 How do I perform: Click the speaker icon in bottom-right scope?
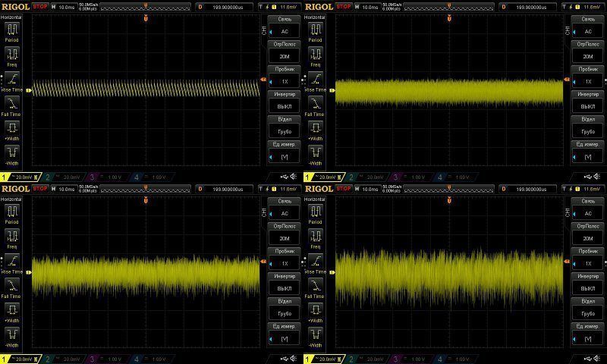597,359
